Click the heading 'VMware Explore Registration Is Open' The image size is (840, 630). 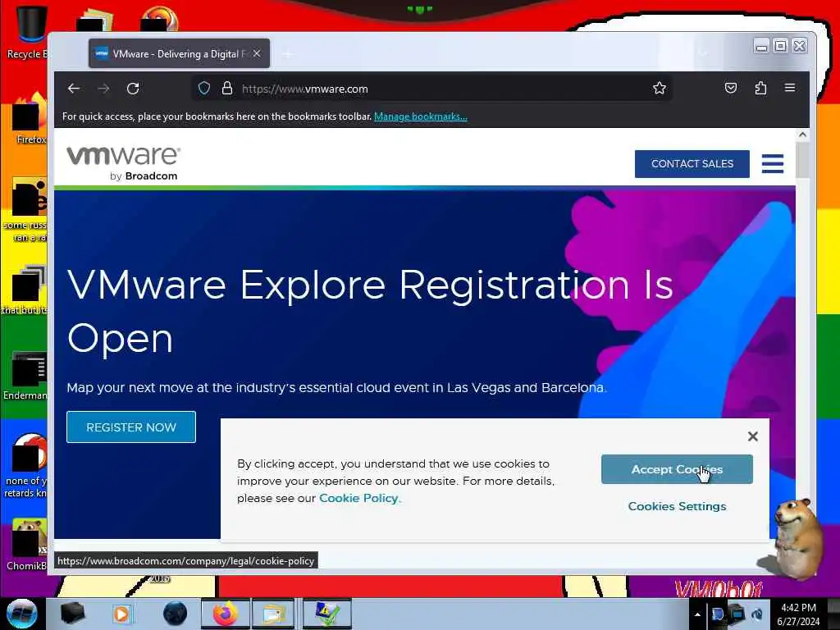pos(370,311)
